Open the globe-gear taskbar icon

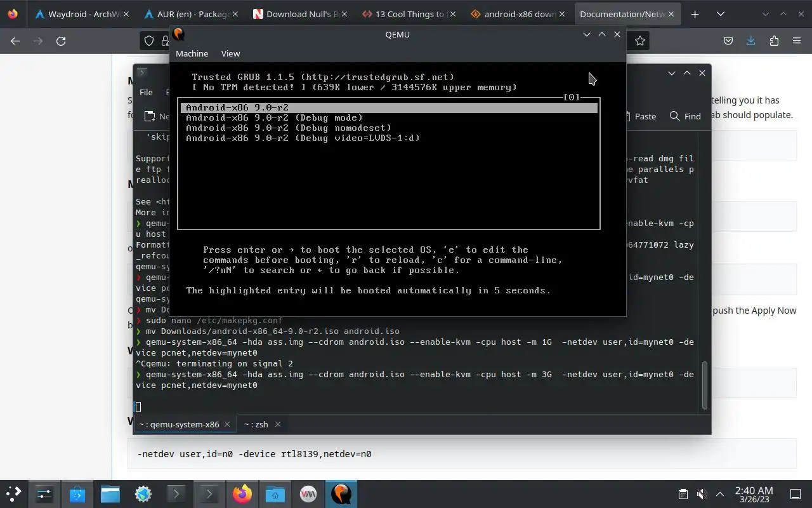pos(143,493)
